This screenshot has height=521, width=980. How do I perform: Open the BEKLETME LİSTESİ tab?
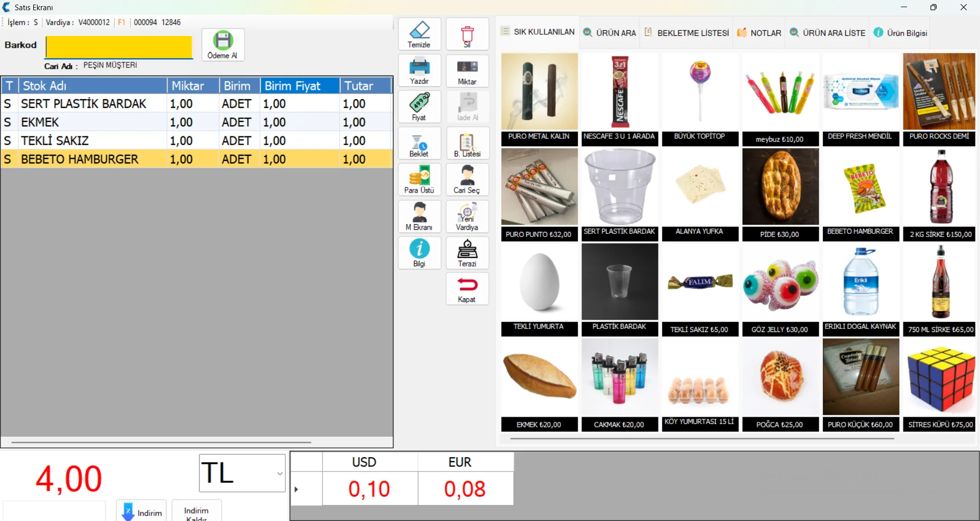(687, 33)
